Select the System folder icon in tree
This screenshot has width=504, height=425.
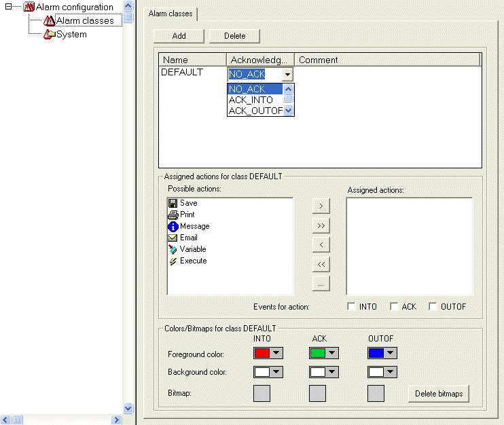tap(49, 34)
